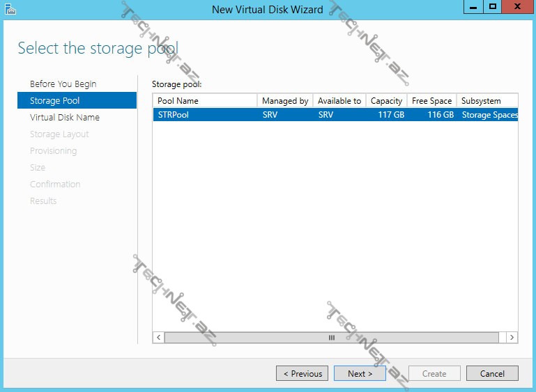The width and height of the screenshot is (536, 392).
Task: Click the Provisioning step in sidebar
Action: [x=53, y=151]
